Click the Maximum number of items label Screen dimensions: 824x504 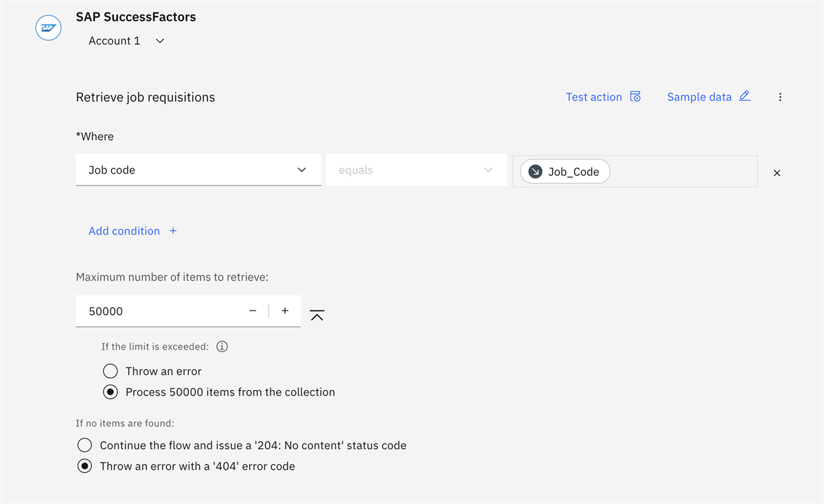[172, 277]
